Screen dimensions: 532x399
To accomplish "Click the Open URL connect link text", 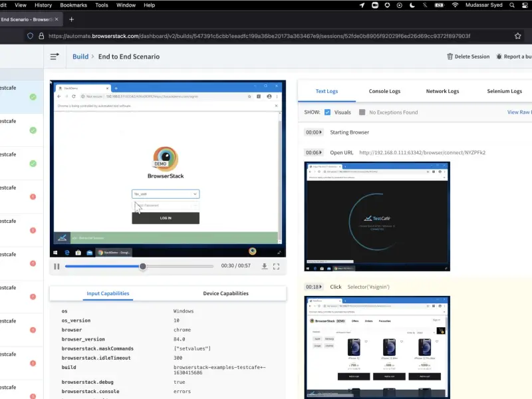I will coord(422,153).
